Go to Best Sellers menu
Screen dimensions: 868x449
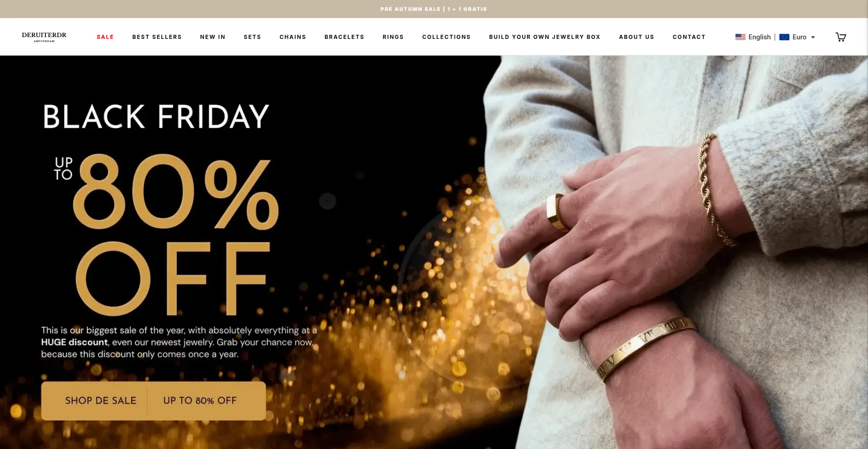157,37
